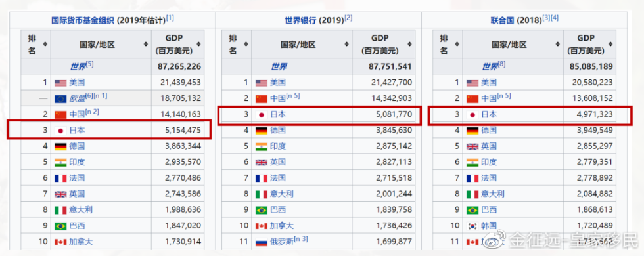
Task: Open the 日本 link in the IMF table
Action: tap(77, 131)
